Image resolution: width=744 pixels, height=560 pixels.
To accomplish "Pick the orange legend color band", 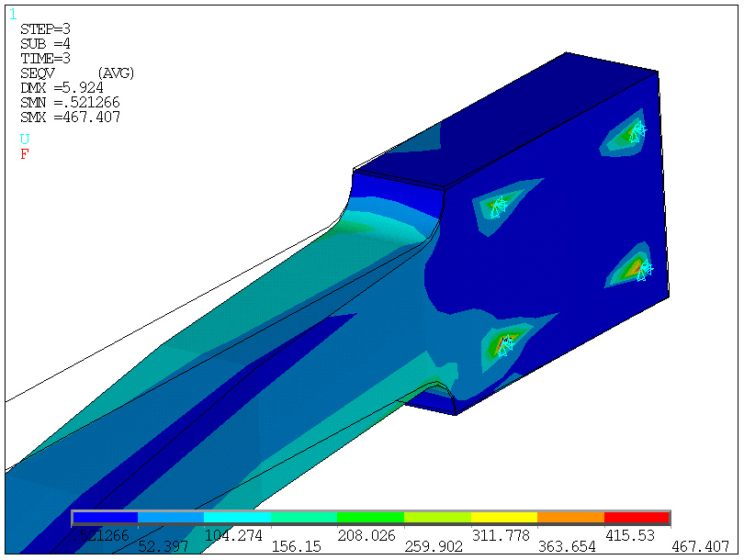I will (570, 518).
